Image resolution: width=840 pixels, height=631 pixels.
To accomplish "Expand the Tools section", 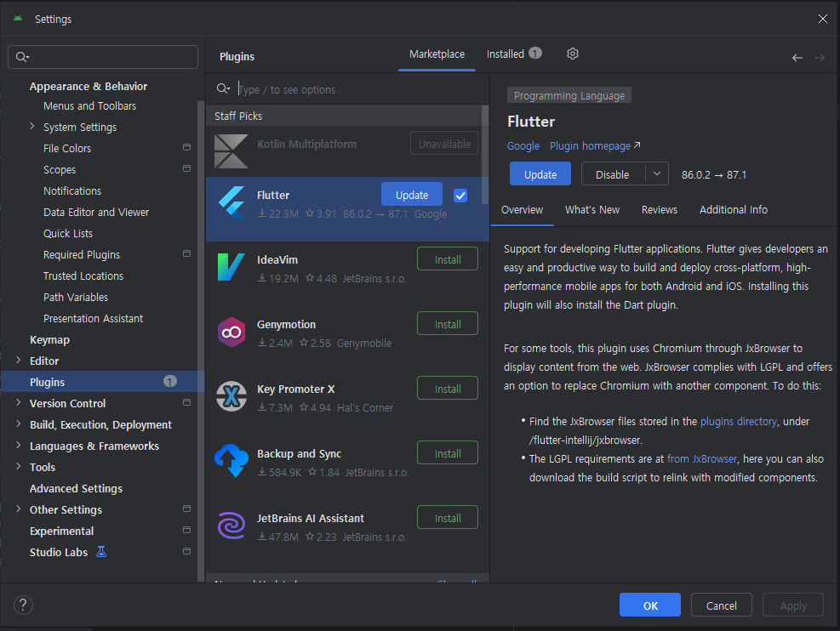I will 18,466.
